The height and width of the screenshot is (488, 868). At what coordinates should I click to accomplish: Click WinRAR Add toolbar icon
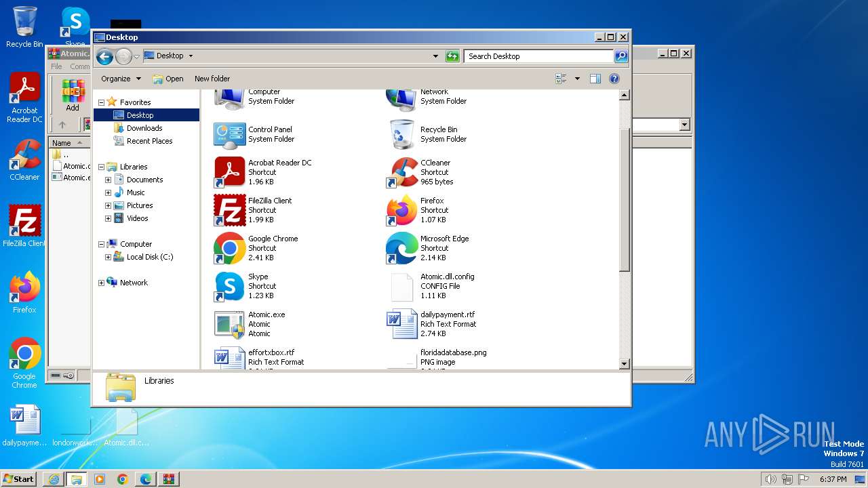[73, 96]
